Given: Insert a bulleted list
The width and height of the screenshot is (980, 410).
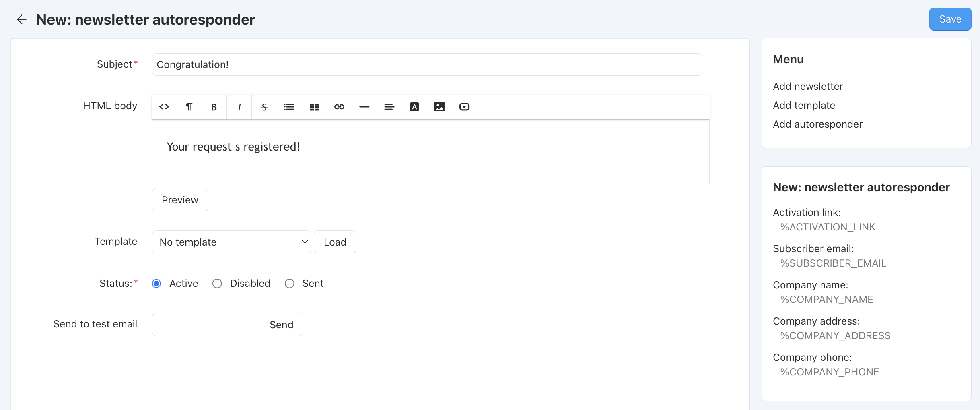Looking at the screenshot, I should pyautogui.click(x=289, y=107).
